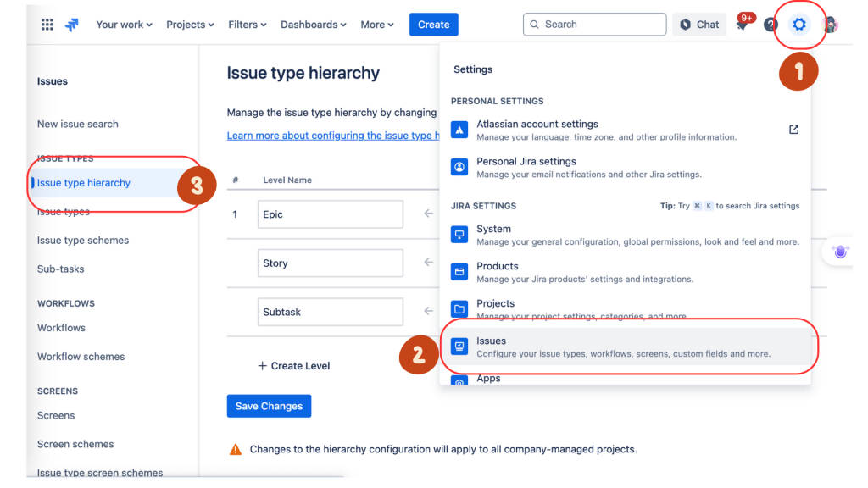Click the Story level name field

330,263
